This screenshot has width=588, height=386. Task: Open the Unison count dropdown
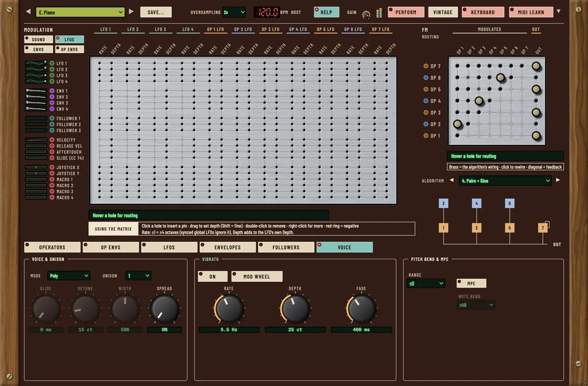138,276
